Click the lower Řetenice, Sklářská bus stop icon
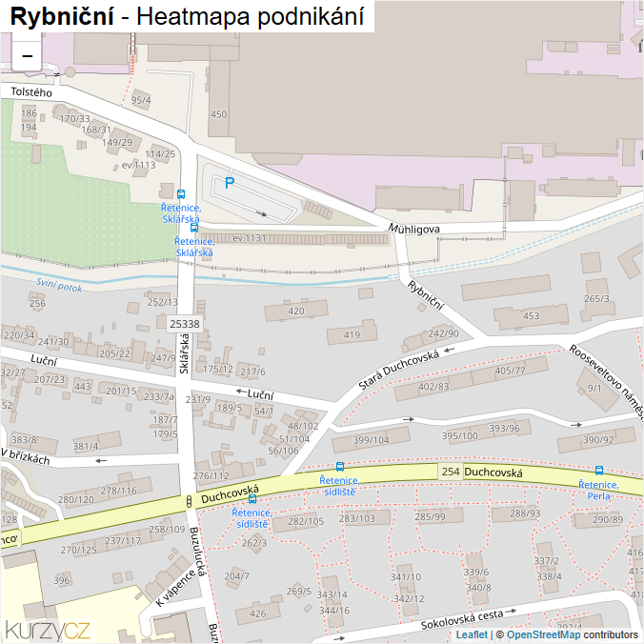The image size is (644, 644). click(194, 228)
